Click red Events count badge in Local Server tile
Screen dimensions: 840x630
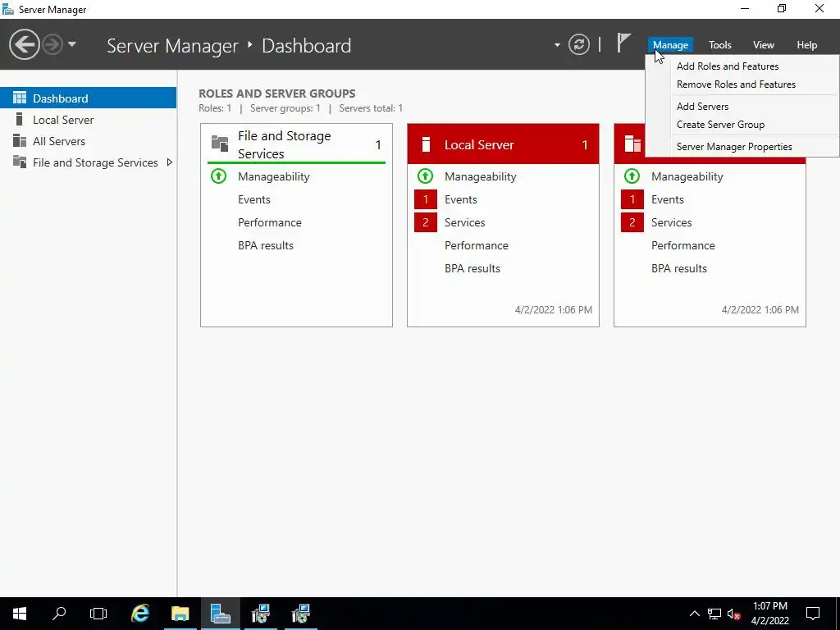pyautogui.click(x=426, y=199)
